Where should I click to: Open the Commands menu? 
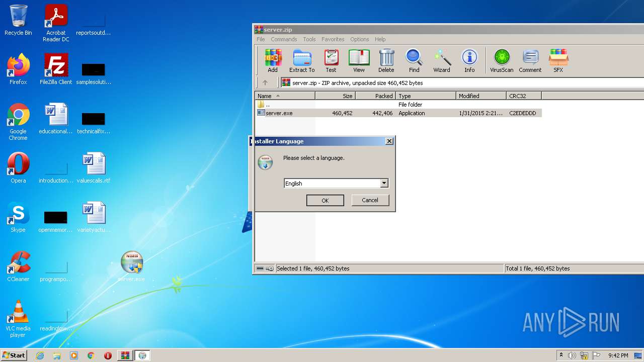284,39
